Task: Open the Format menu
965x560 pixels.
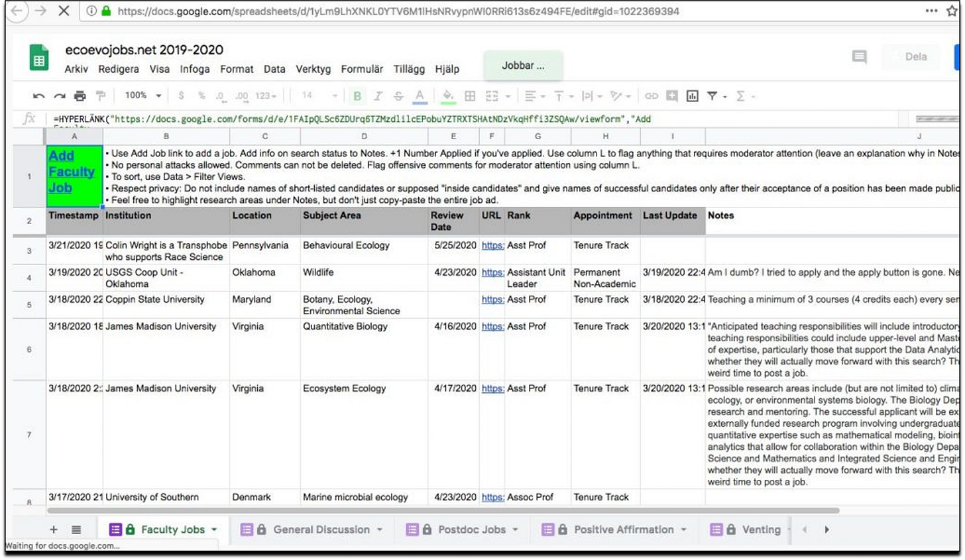Action: [x=237, y=69]
